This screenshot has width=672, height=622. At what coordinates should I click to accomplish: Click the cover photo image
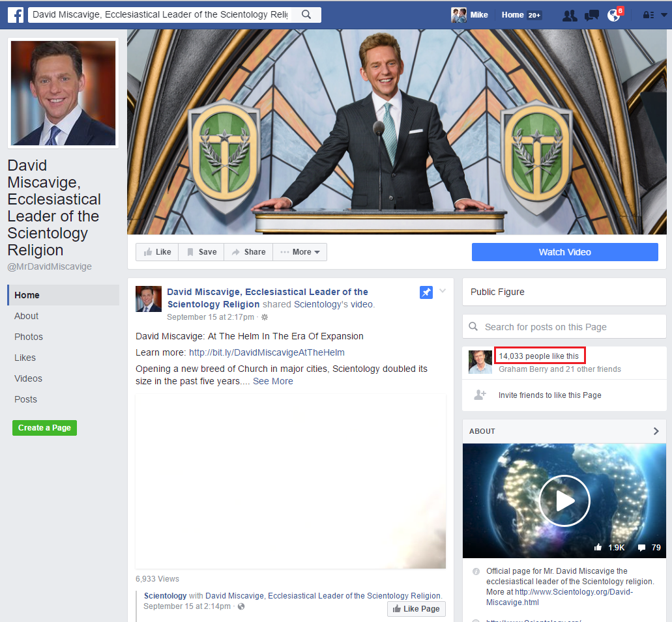pos(396,132)
